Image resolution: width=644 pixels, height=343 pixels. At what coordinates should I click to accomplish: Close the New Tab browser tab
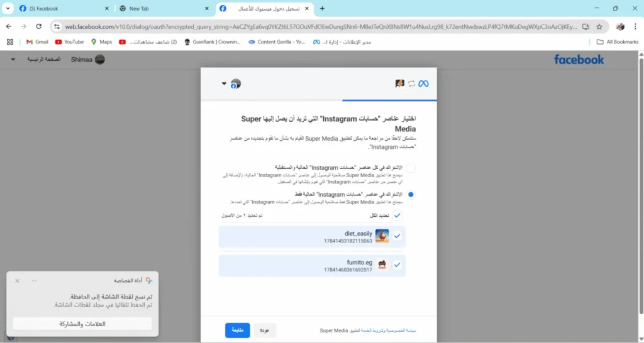[206, 9]
